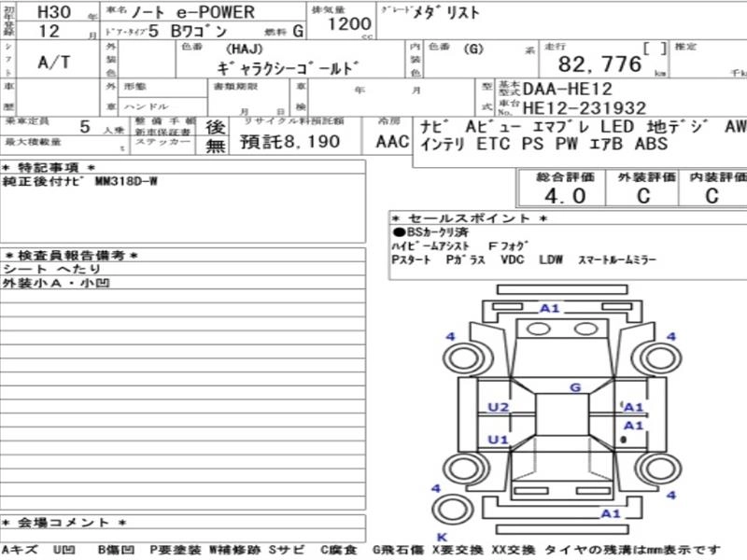Click the "特記事項" section header
The width and height of the screenshot is (747, 560).
pos(49,168)
